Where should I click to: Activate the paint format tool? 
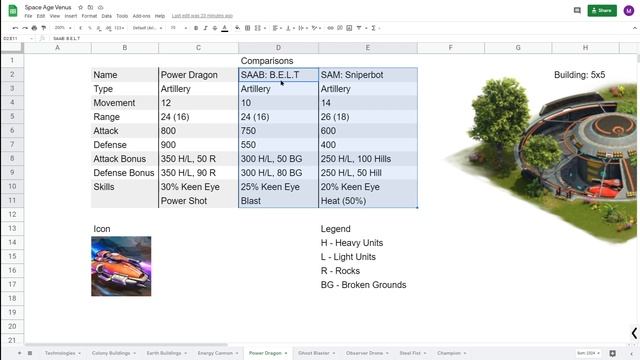coord(44,28)
